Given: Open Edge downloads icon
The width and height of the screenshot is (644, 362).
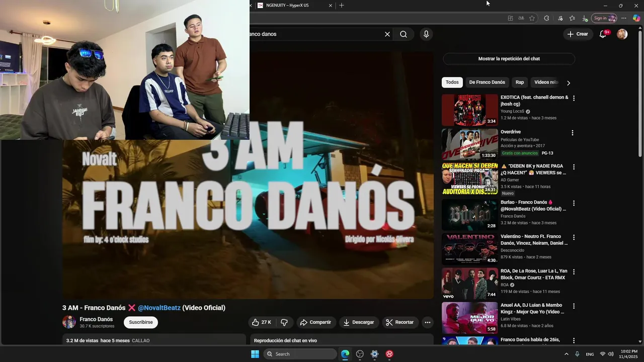Looking at the screenshot, I should pos(584,18).
